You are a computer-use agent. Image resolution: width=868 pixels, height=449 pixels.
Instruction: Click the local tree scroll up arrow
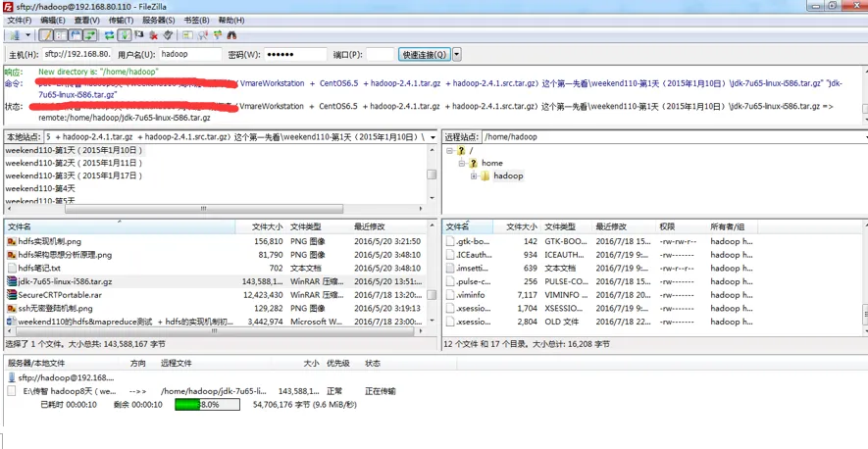[432, 150]
